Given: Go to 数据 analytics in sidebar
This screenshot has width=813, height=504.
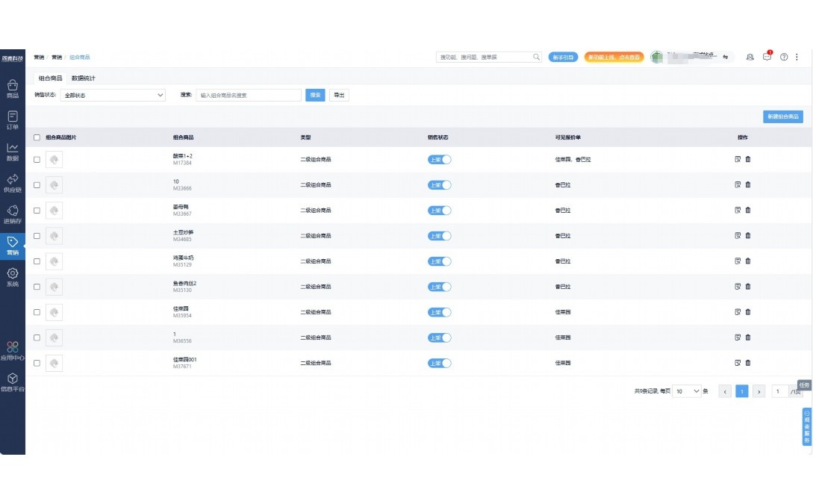Looking at the screenshot, I should 12,152.
